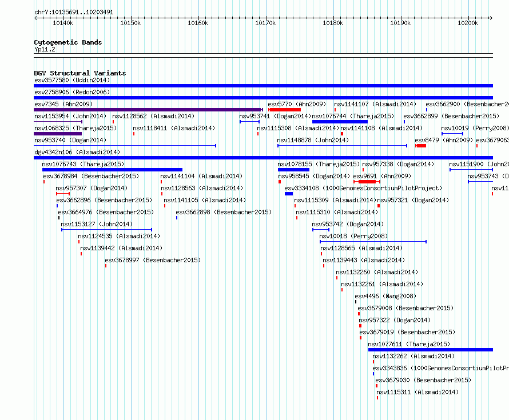Open nsv1128563 (Alsmadi2014) label
Image resolution: width=509 pixels, height=420 pixels.
click(x=202, y=188)
